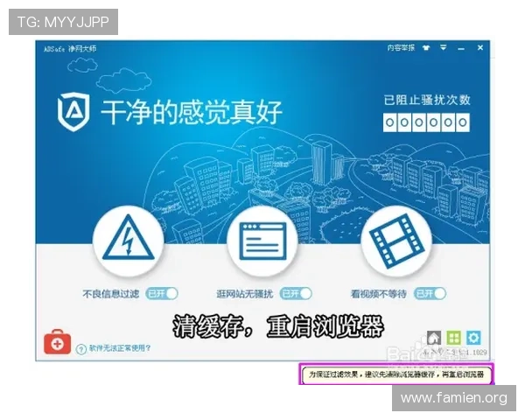Screen dimensions: 525x420
Task: Click the 看视频不等待 label text
Action: pyautogui.click(x=379, y=294)
